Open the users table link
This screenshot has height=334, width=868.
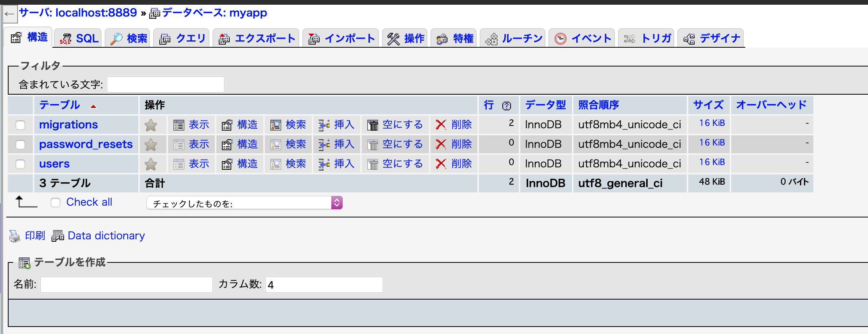click(x=54, y=164)
